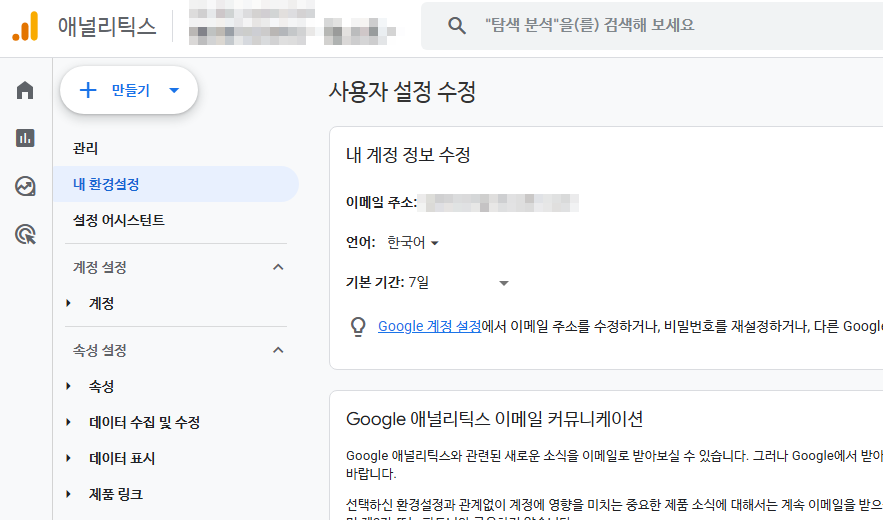Follow the Google 계정 설정 link

pyautogui.click(x=430, y=326)
